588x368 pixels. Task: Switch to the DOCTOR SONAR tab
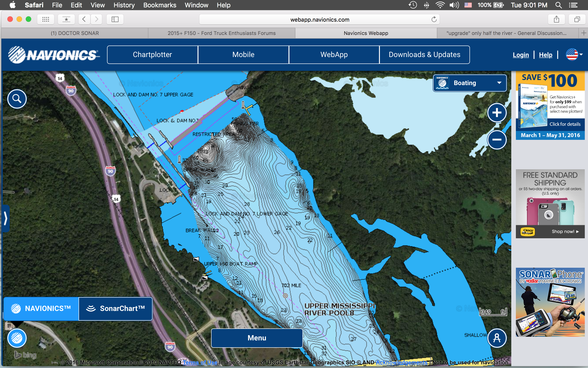[75, 33]
